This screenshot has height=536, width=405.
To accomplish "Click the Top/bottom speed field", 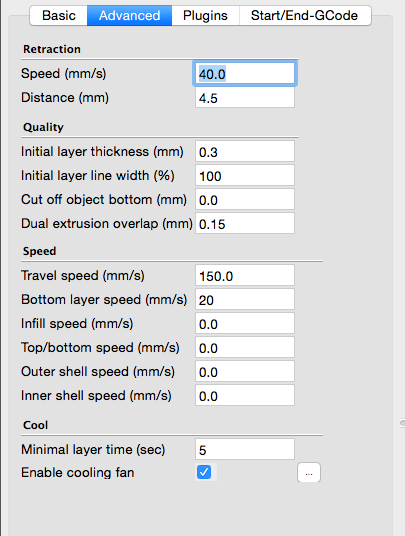I will tap(245, 348).
